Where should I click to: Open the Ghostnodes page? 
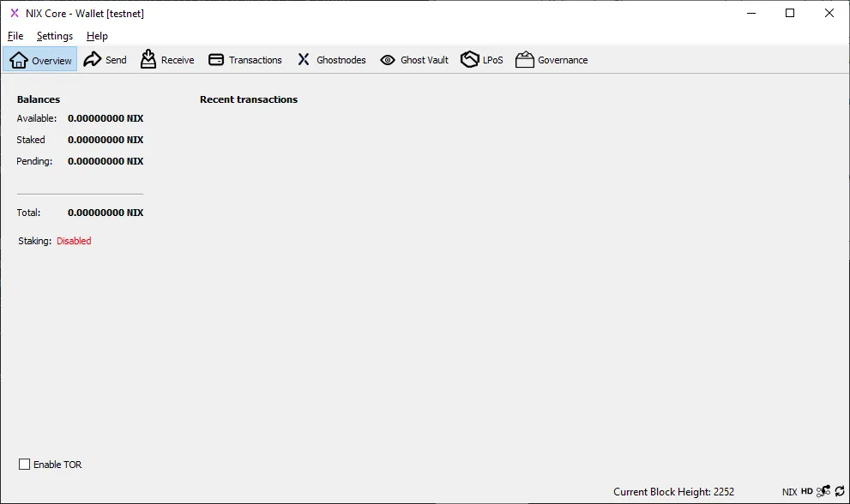[x=331, y=60]
